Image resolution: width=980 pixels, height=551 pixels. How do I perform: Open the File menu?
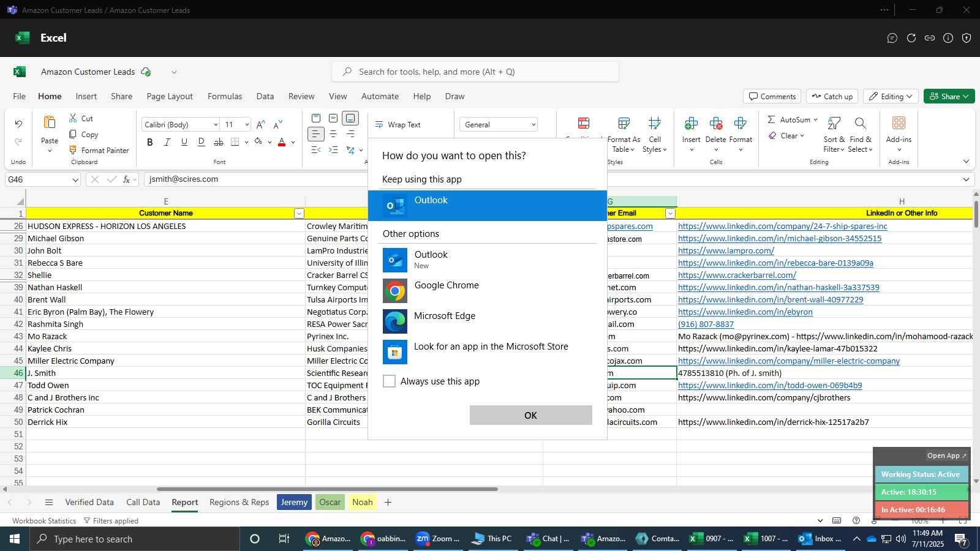pos(19,96)
